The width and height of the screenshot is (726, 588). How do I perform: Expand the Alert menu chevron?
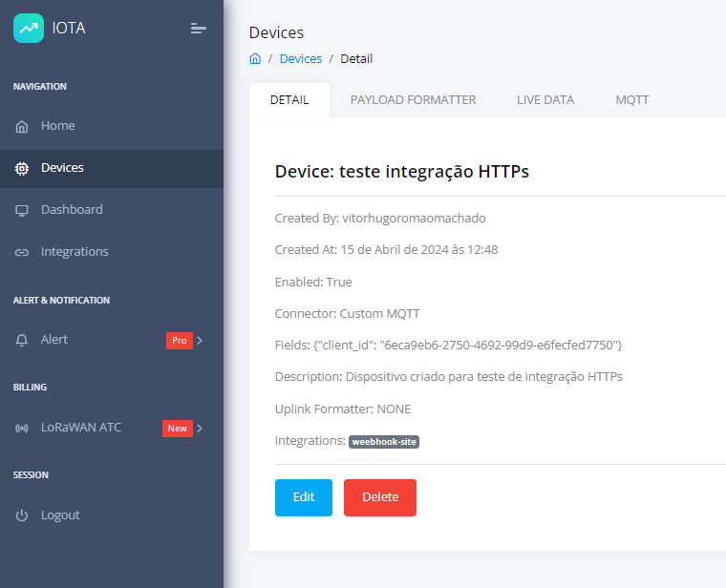(x=200, y=340)
